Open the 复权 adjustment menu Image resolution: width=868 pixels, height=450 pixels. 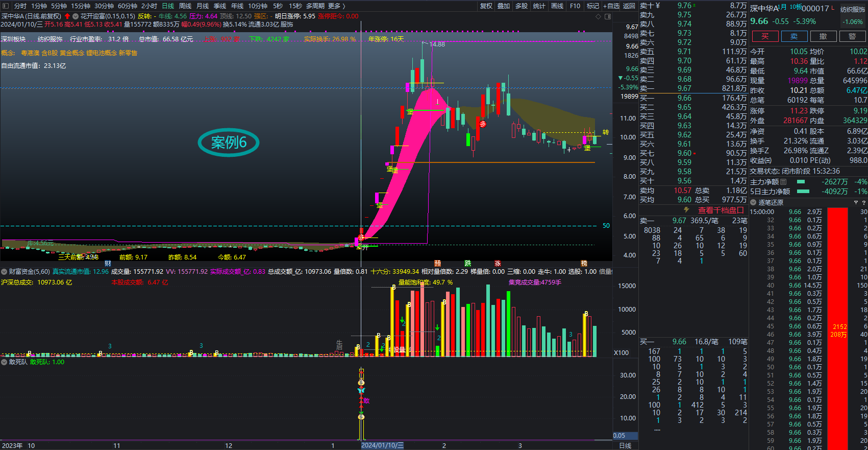(x=486, y=6)
